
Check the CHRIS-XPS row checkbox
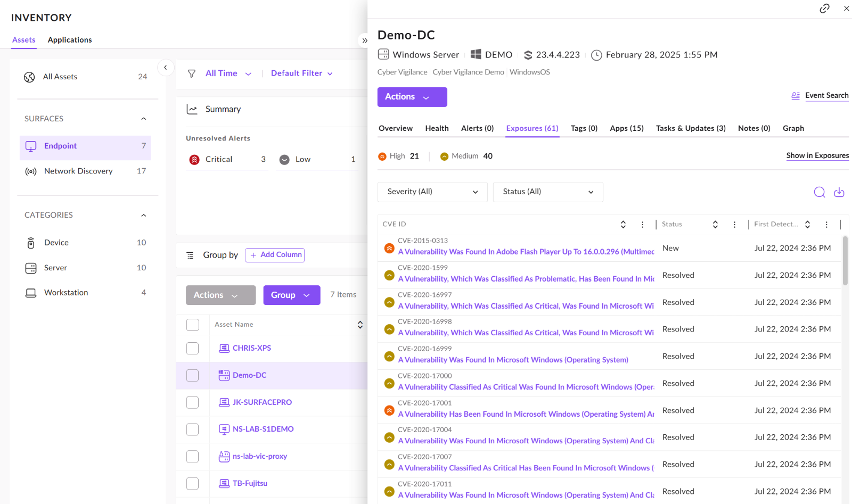pos(193,349)
